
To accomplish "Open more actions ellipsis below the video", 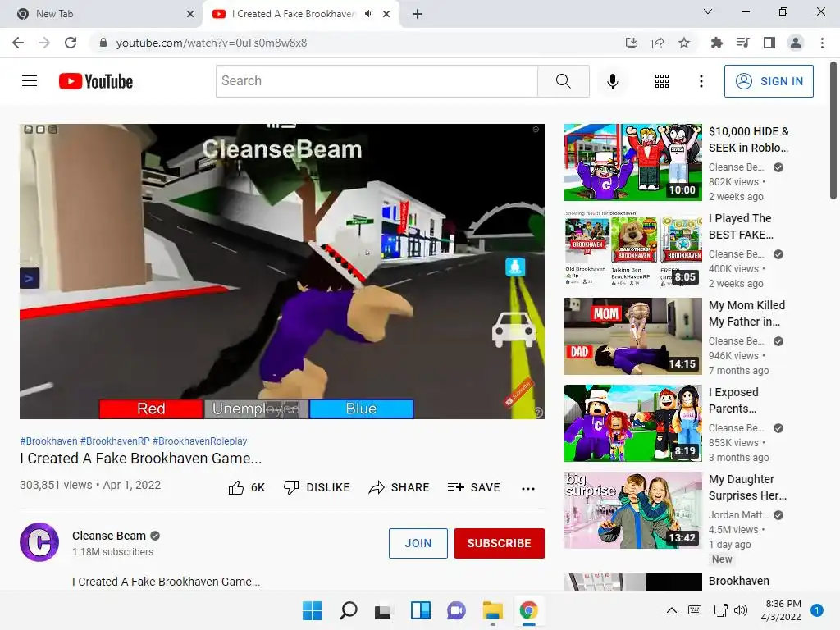I will pyautogui.click(x=528, y=488).
